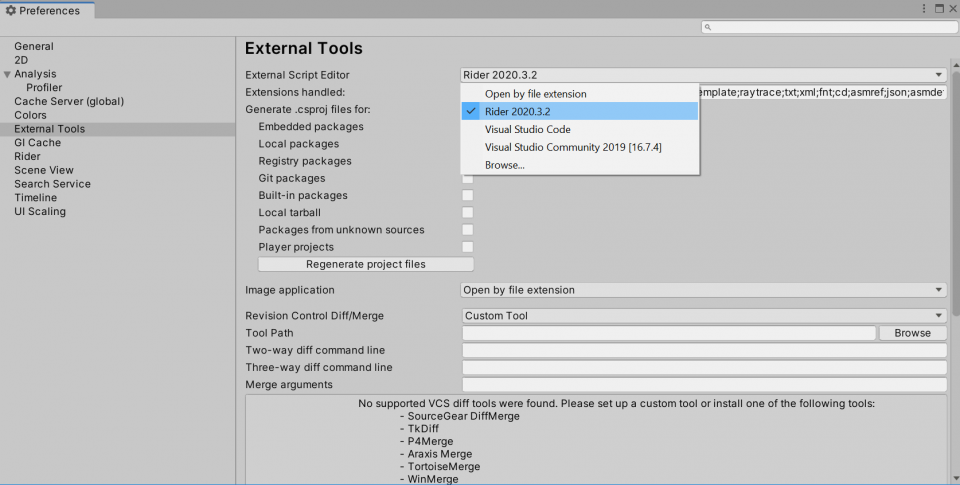Screen dimensions: 960x485
Task: Toggle Built-in packages checkbox
Action: click(x=468, y=195)
